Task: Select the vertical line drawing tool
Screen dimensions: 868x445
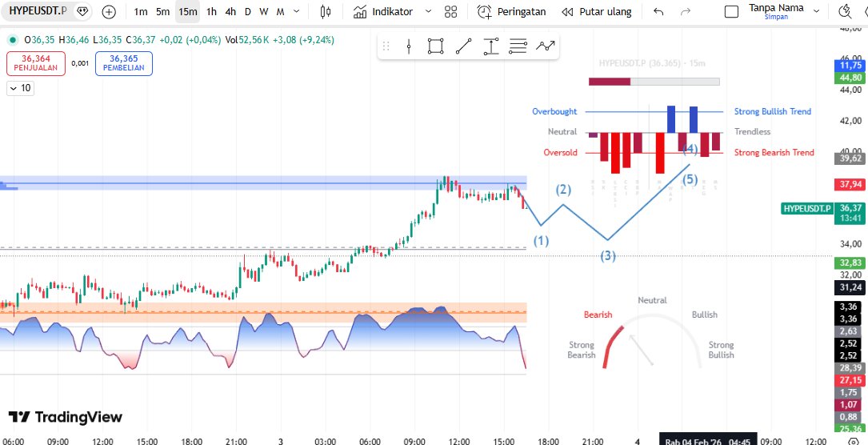Action: pyautogui.click(x=409, y=46)
